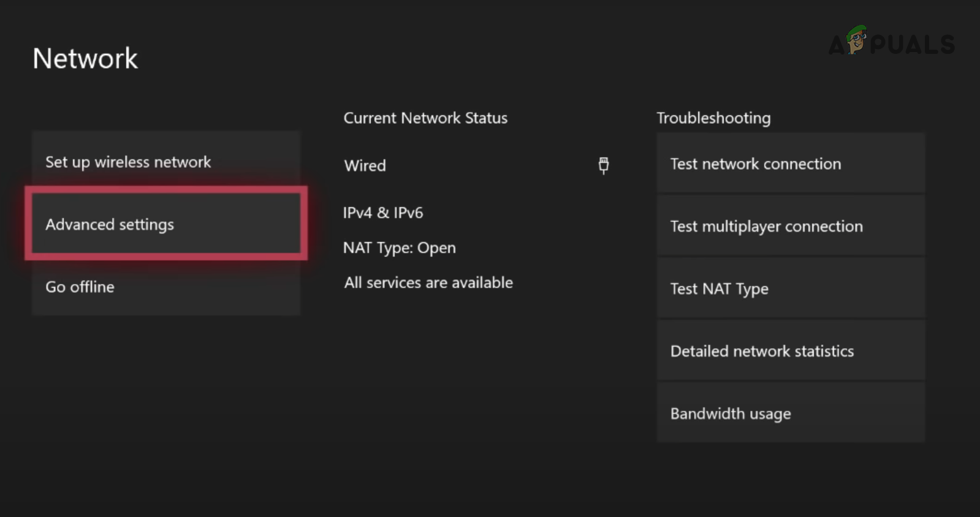Click the Network page title
The image size is (980, 517).
[x=85, y=59]
